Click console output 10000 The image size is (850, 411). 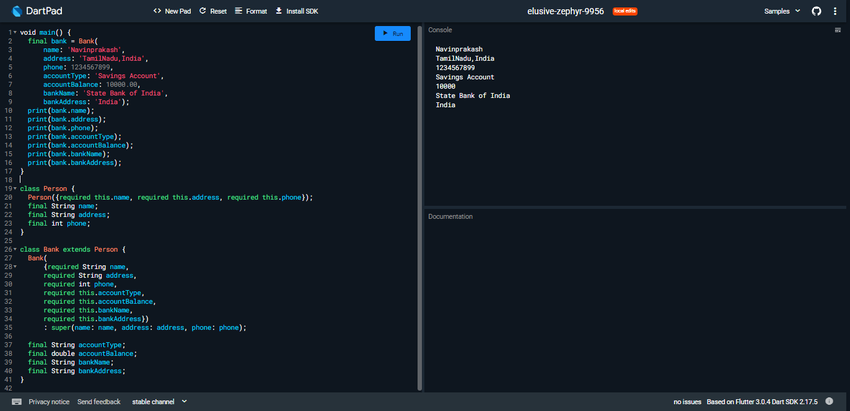click(446, 87)
